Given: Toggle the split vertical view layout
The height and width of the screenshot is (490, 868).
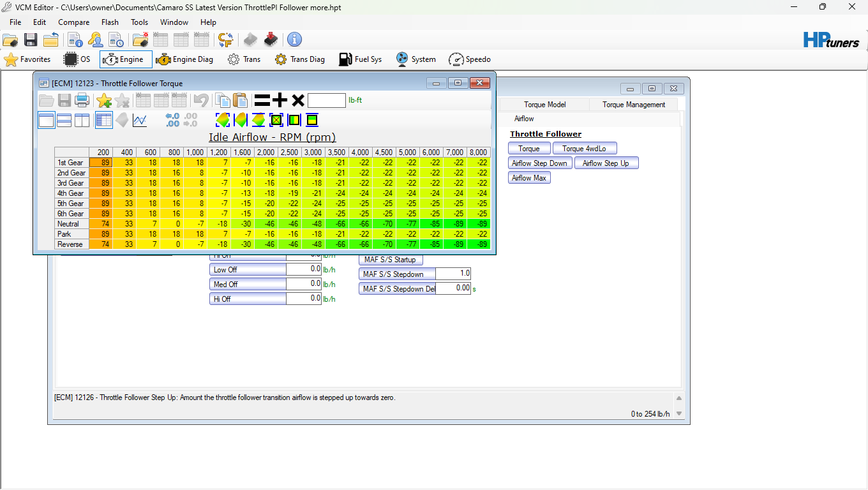Looking at the screenshot, I should pos(82,120).
